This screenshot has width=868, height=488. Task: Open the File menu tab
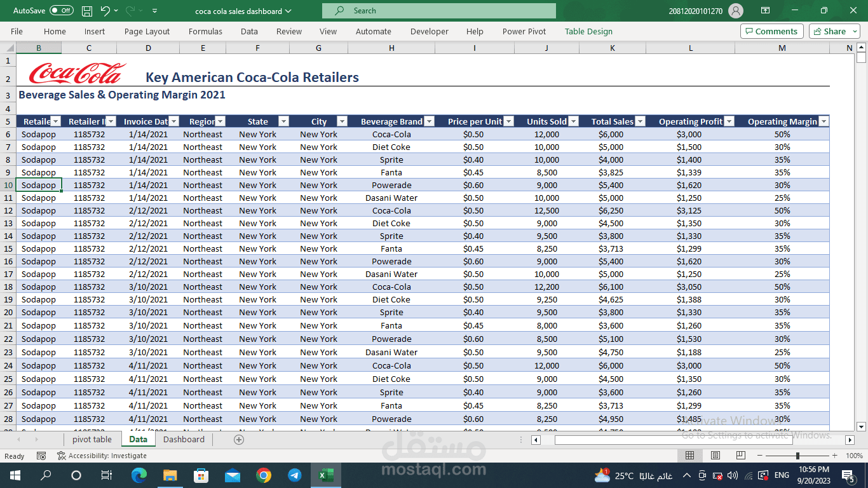tap(17, 31)
